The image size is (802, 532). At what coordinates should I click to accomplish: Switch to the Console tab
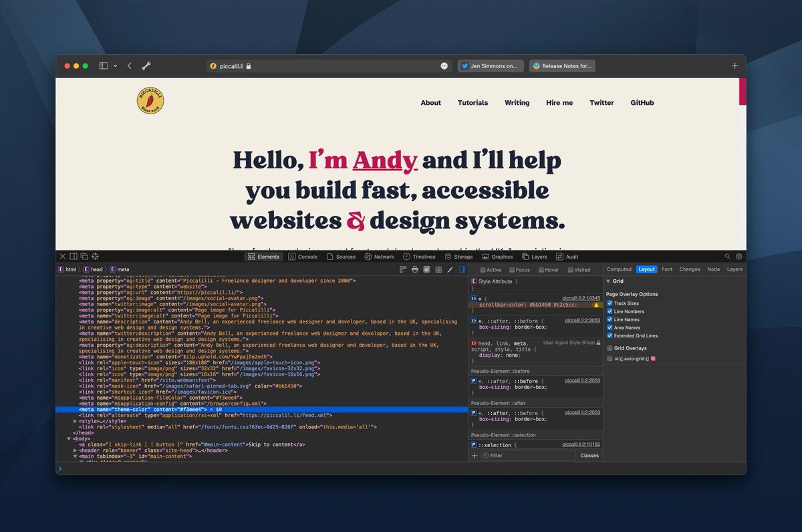point(303,257)
